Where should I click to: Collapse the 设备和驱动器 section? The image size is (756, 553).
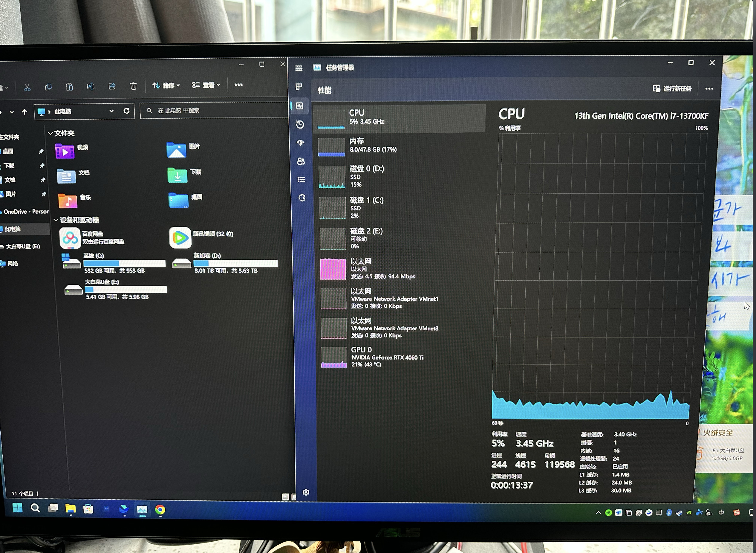[x=56, y=220]
